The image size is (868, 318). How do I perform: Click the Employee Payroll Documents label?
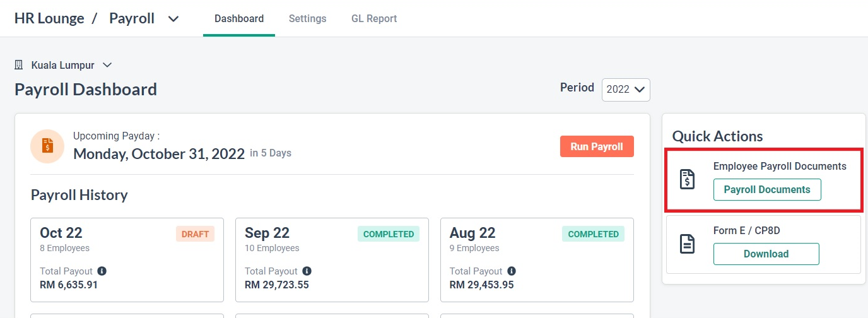click(x=780, y=167)
